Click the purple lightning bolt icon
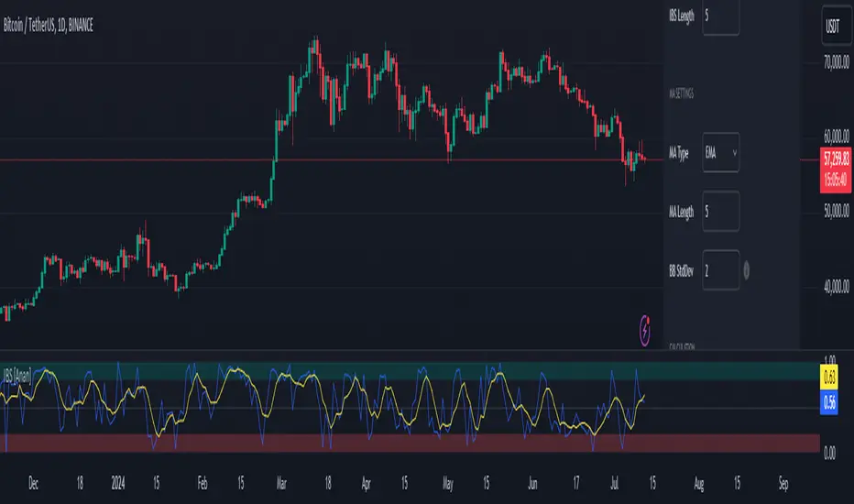854x504 pixels. coord(645,330)
